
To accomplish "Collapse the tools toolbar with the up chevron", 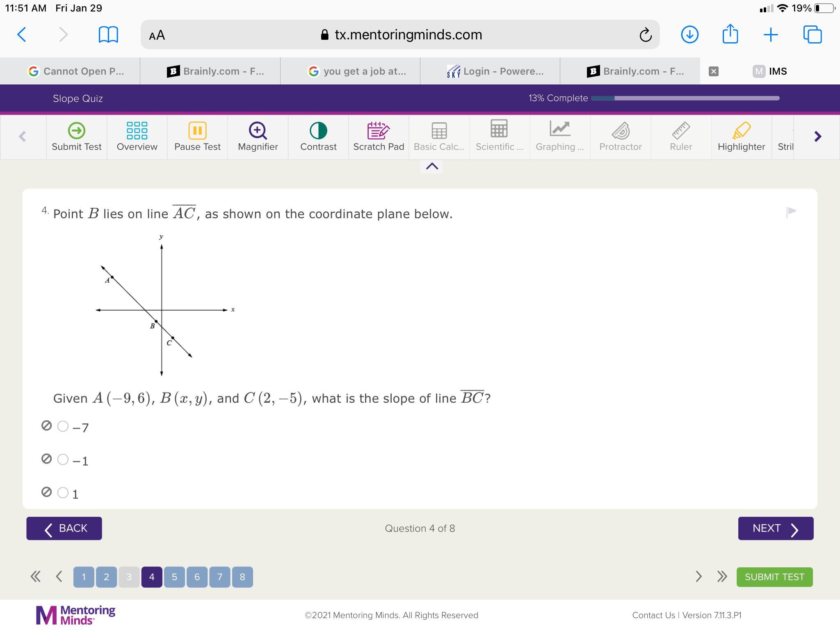I will coord(431,167).
